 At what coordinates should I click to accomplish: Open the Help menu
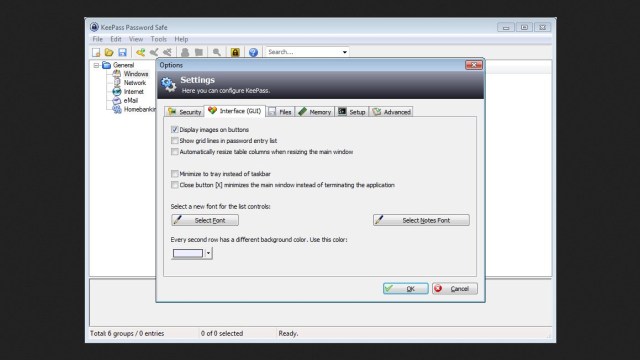coord(181,39)
